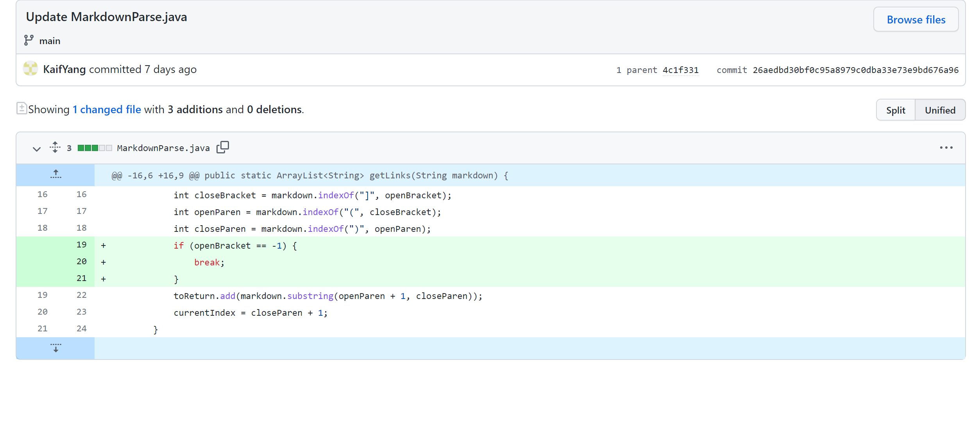Open KaifYang's avatar image
Screen dimensions: 980x427
pos(30,69)
